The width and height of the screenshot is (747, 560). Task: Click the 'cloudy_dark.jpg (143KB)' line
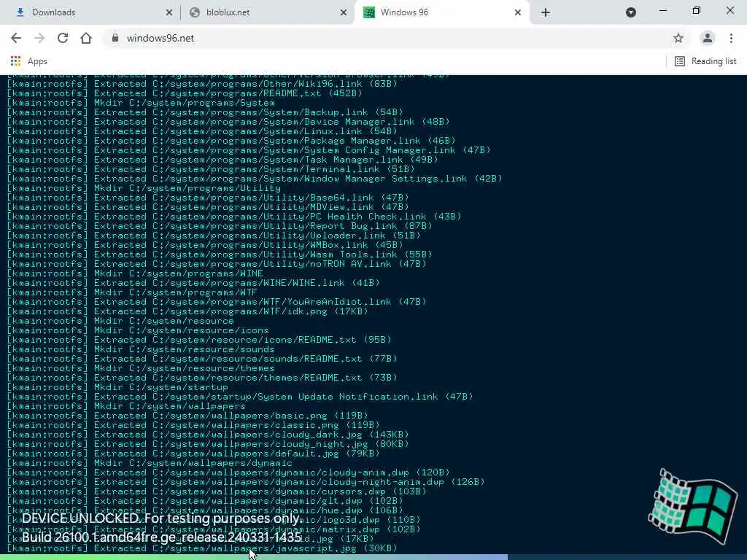[208, 435]
